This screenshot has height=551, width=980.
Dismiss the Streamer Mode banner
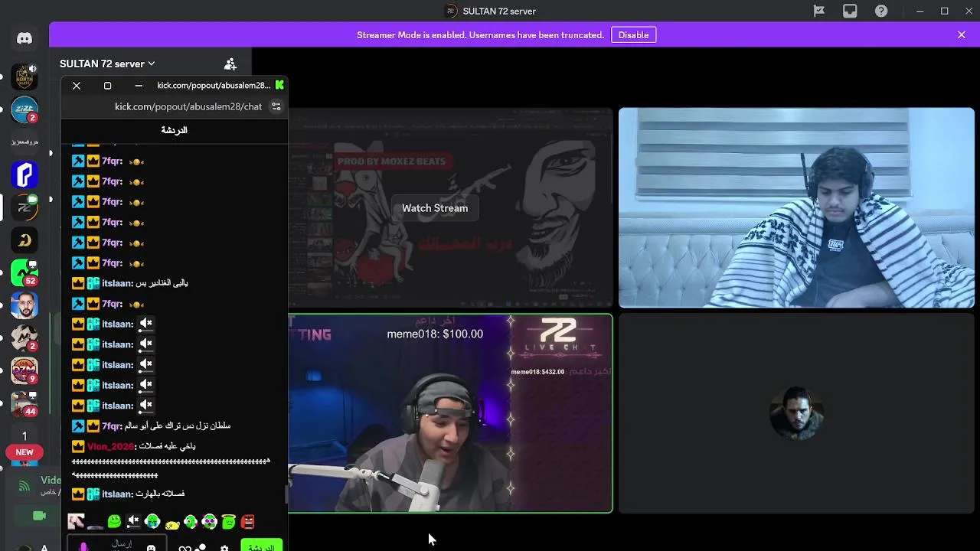(x=962, y=34)
